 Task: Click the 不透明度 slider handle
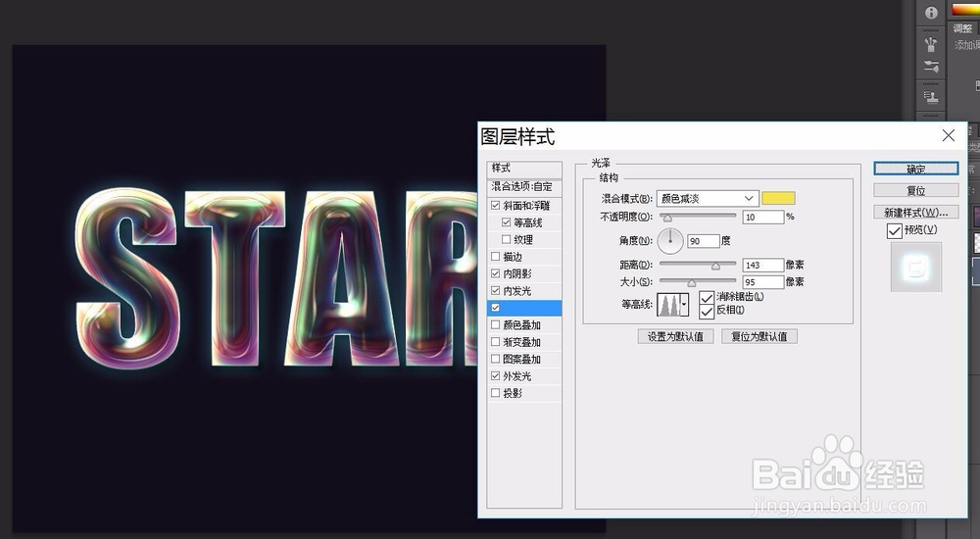(667, 218)
